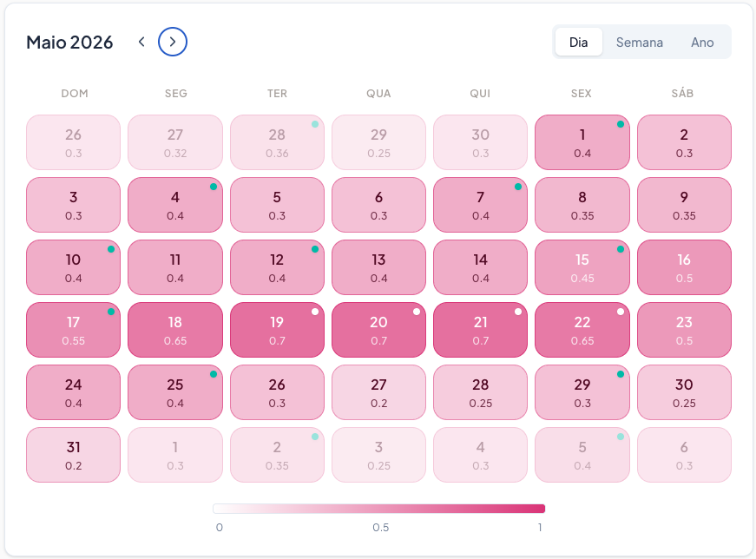
Task: Go to previous month with left chevron
Action: pos(141,42)
